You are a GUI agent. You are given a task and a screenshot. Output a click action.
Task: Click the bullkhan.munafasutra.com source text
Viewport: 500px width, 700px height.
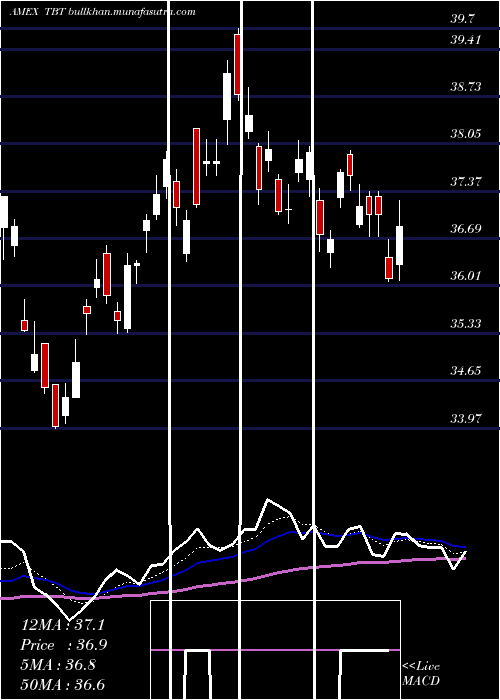pyautogui.click(x=132, y=12)
